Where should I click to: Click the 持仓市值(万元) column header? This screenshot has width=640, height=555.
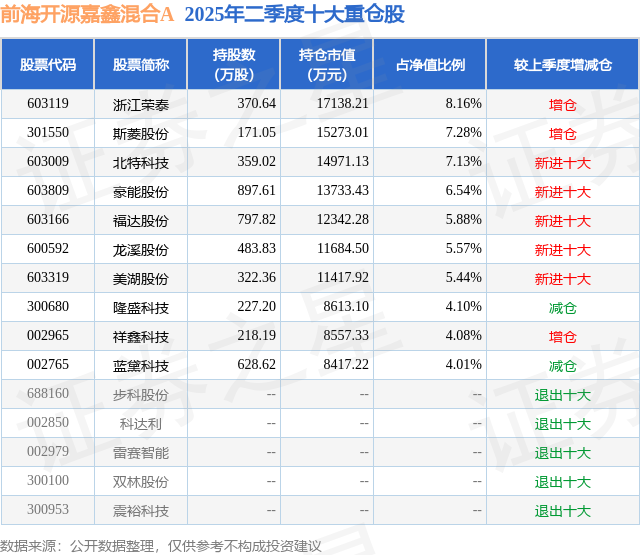tap(327, 64)
